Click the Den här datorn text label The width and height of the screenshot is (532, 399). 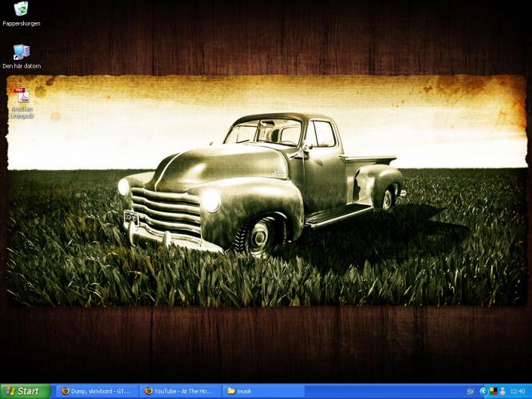pyautogui.click(x=22, y=66)
